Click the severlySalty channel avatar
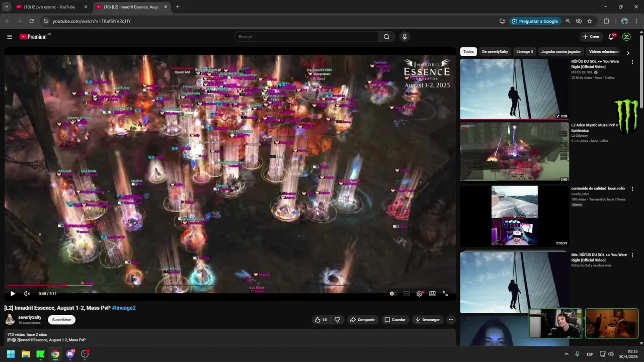Viewport: 644px width, 362px height. (10, 319)
